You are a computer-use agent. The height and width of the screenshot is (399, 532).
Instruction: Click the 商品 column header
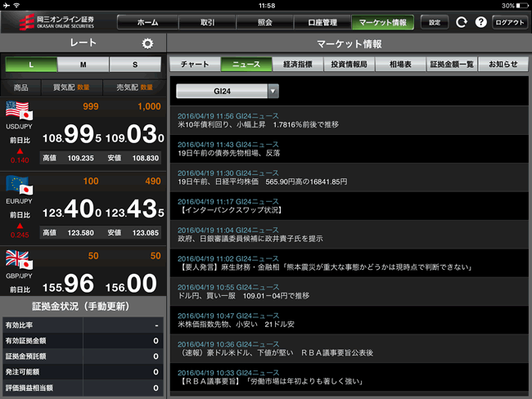point(20,87)
